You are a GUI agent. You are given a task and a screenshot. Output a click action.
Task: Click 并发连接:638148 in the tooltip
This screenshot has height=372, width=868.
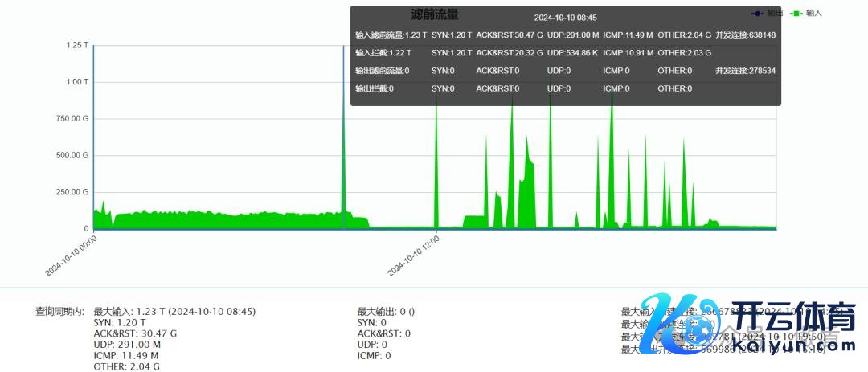click(745, 35)
